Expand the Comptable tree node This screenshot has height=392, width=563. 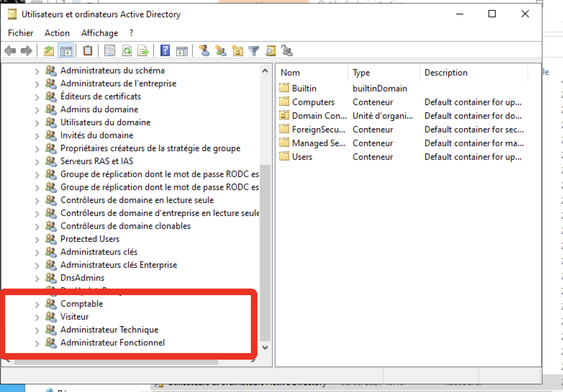click(x=37, y=304)
